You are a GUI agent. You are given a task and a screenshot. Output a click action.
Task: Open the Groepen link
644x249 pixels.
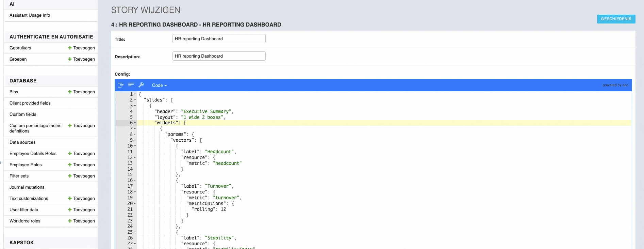(x=18, y=59)
